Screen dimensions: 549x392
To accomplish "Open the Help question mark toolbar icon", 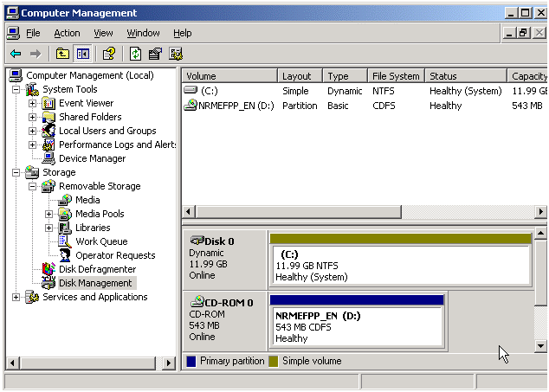I will [x=109, y=54].
